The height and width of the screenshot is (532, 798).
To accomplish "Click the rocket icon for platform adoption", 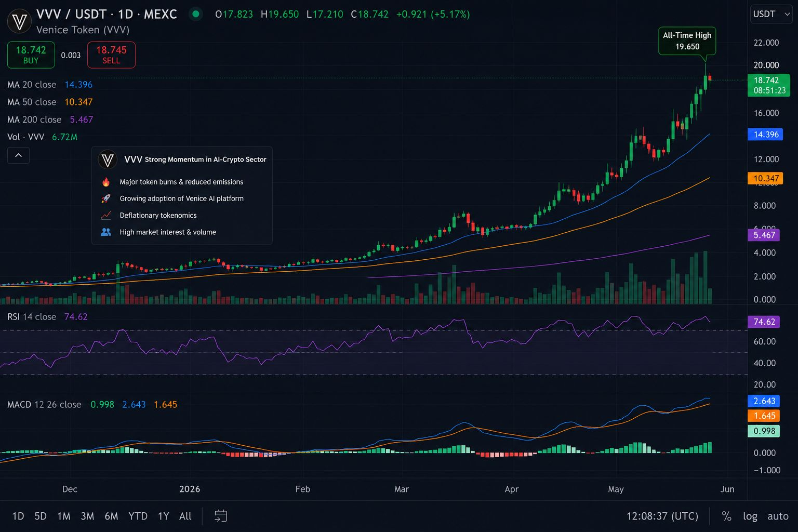I will coord(106,198).
